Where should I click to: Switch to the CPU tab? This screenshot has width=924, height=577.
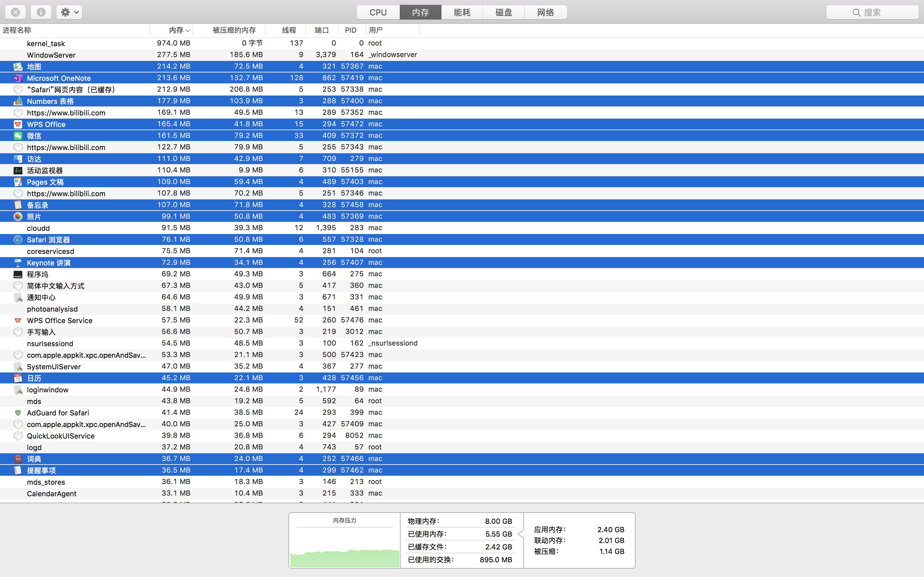[x=378, y=12]
